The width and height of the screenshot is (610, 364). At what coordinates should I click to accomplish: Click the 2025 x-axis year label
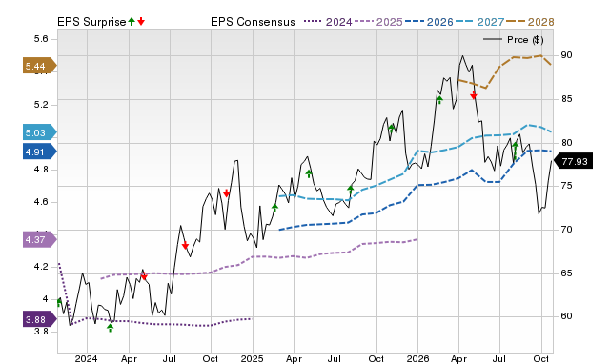(x=252, y=358)
